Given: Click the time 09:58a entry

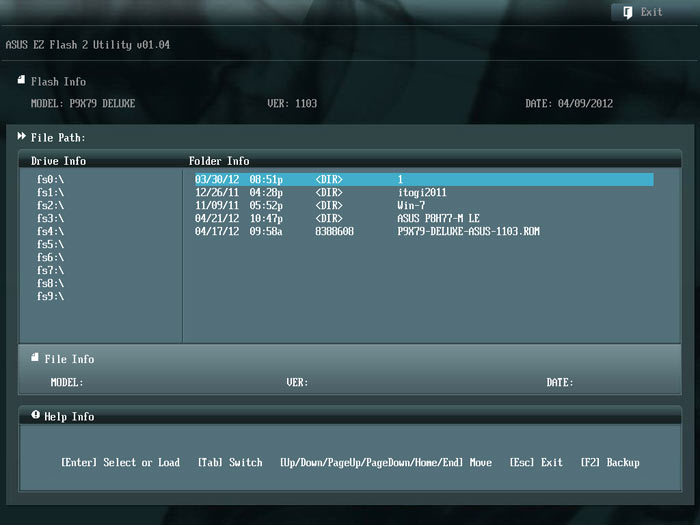Looking at the screenshot, I should 266,231.
